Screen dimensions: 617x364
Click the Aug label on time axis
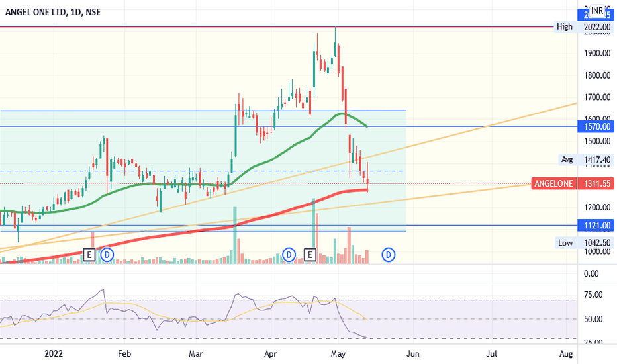coord(566,354)
